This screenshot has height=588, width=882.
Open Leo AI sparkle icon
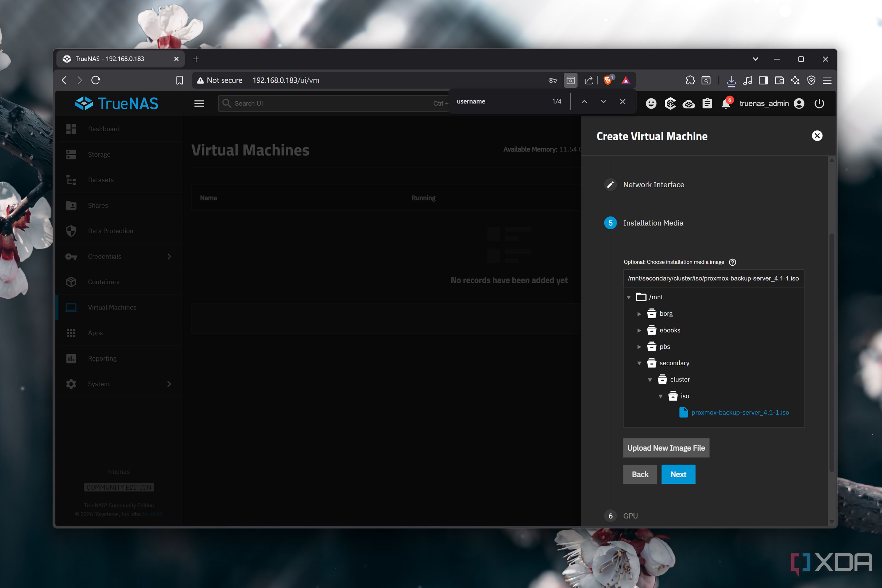pos(795,80)
